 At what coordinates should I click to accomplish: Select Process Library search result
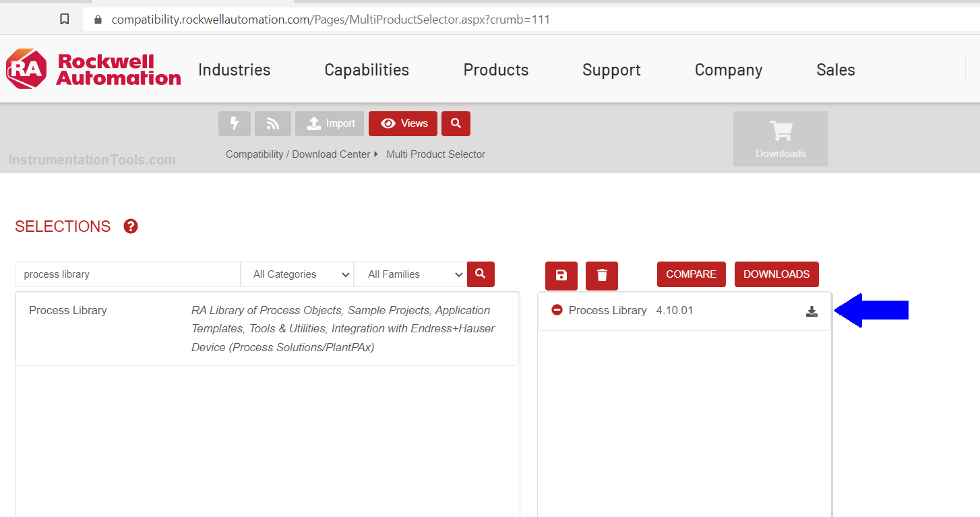point(267,329)
